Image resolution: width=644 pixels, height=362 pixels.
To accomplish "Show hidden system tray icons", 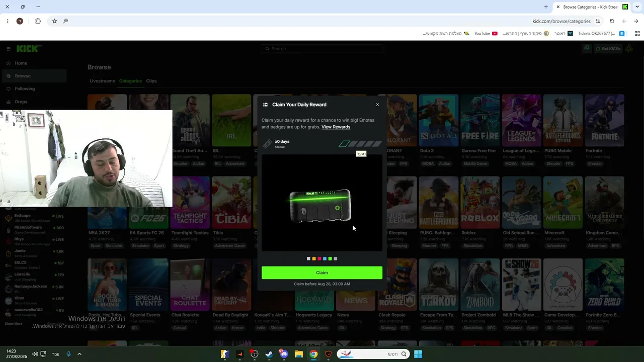I will pos(79,354).
